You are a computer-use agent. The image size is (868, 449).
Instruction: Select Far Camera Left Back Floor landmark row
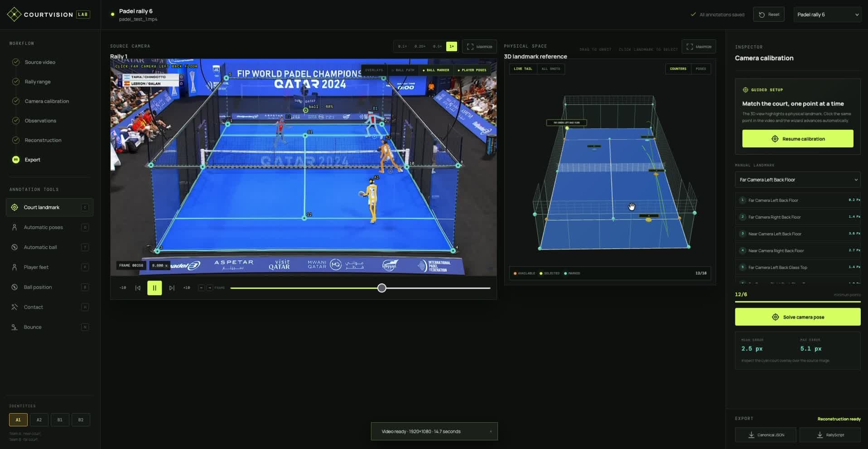tap(798, 200)
